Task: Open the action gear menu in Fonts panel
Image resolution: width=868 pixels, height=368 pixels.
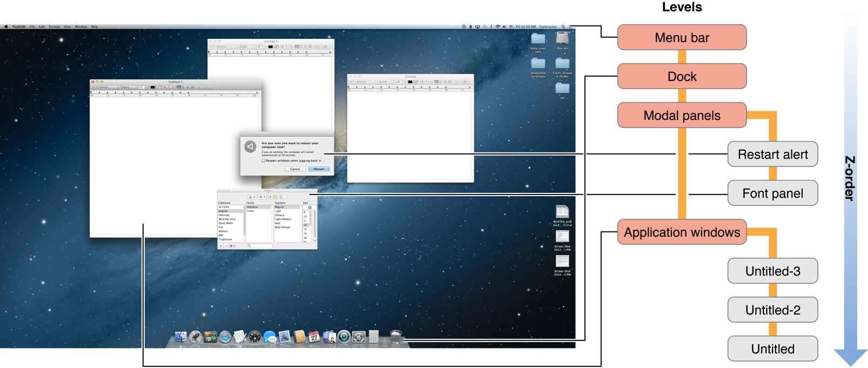Action: pyautogui.click(x=232, y=246)
